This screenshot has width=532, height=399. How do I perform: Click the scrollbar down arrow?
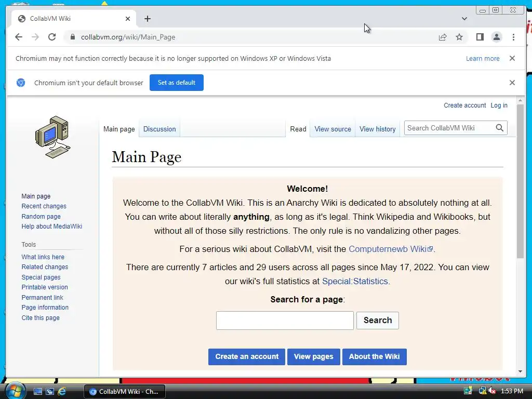pos(520,371)
